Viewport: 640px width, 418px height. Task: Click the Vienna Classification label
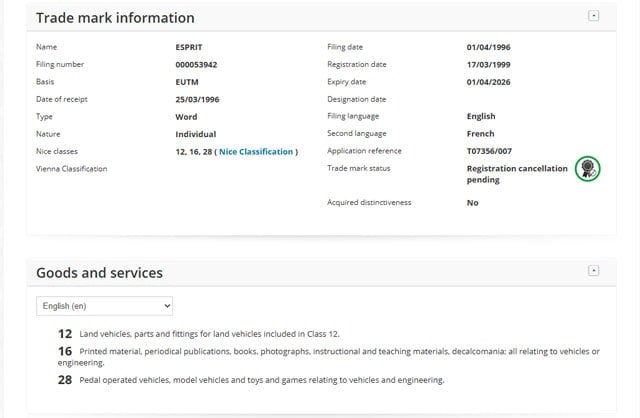point(71,169)
